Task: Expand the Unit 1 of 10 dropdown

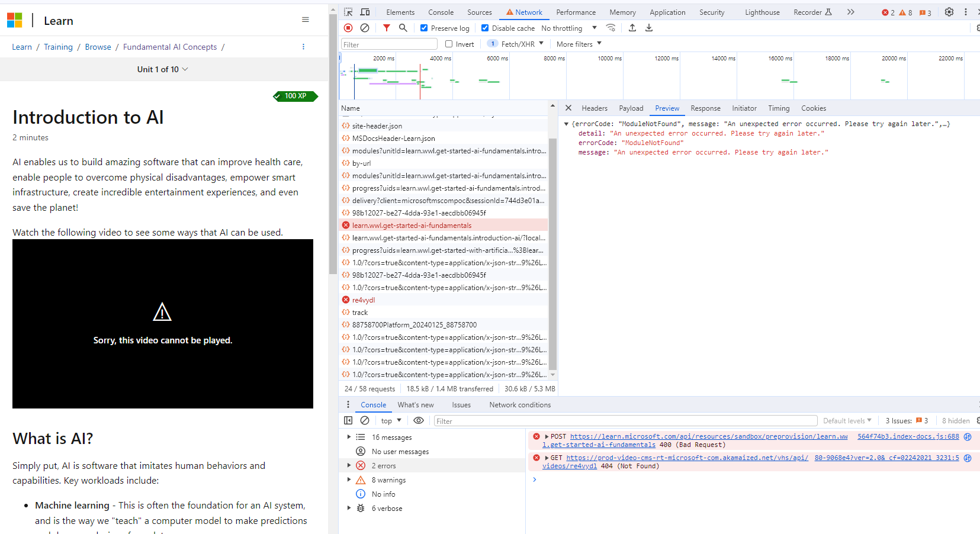Action: coord(163,69)
